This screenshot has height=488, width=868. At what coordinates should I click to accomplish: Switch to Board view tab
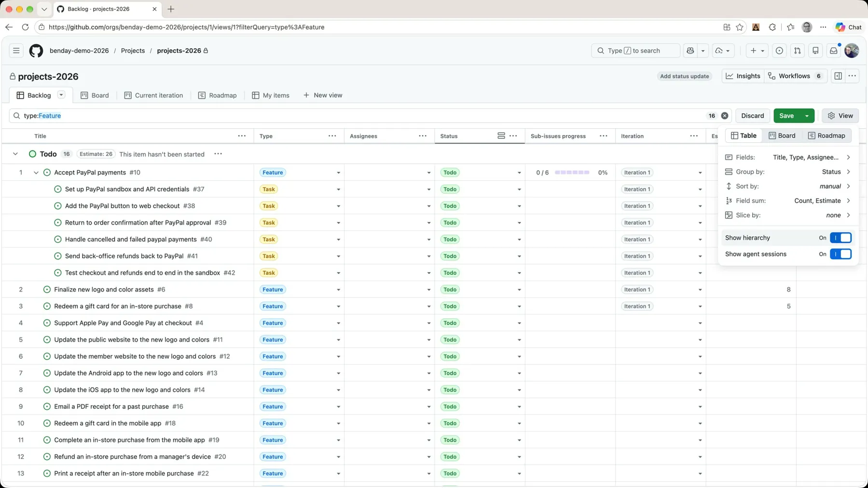point(95,95)
